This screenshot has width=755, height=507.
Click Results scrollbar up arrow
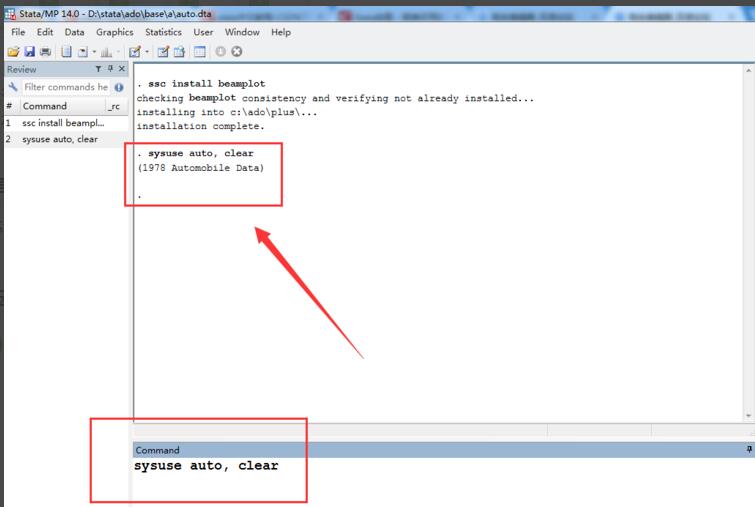pyautogui.click(x=748, y=70)
